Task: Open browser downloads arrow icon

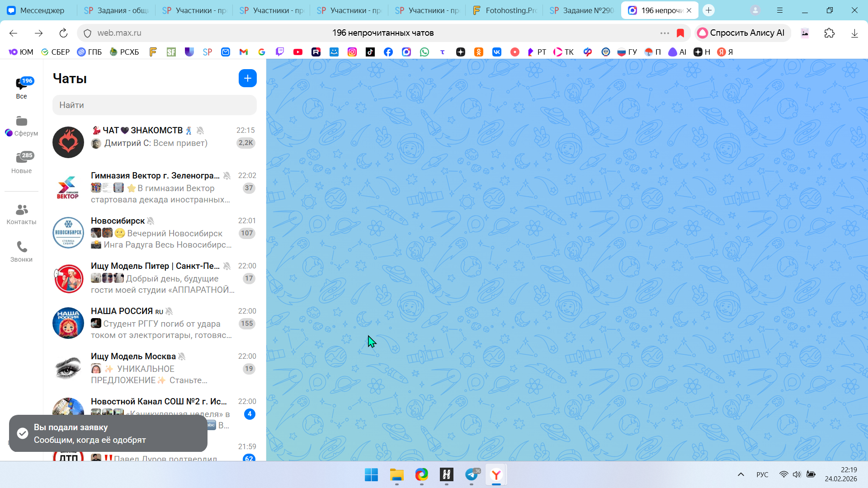Action: click(854, 33)
